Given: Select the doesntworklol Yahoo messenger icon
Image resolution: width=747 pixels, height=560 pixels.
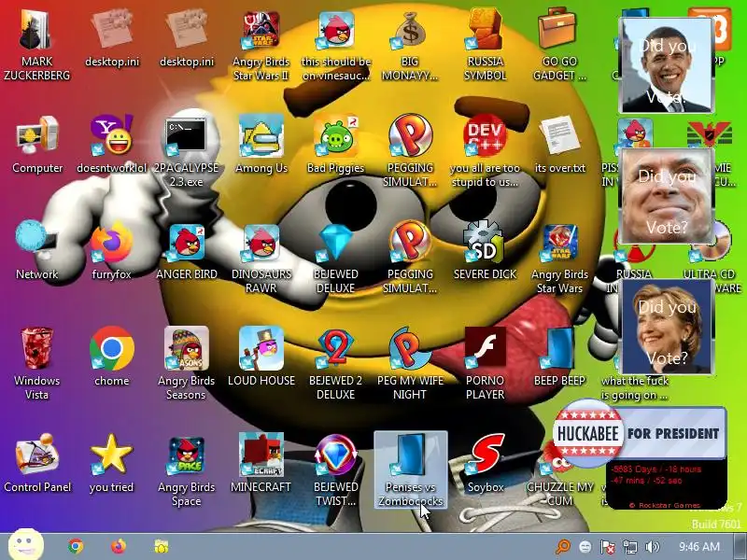Looking at the screenshot, I should pos(111,145).
